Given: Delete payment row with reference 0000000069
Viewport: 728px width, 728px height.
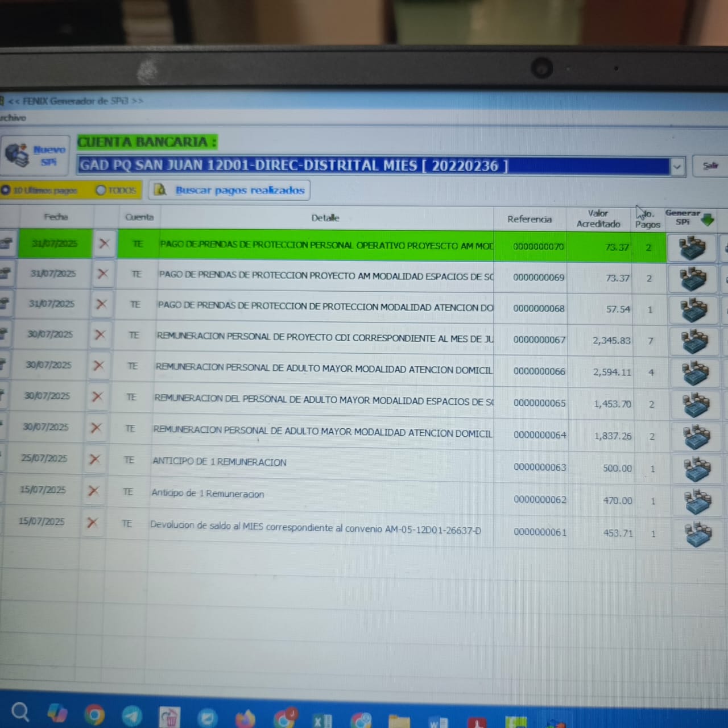Looking at the screenshot, I should tap(102, 274).
